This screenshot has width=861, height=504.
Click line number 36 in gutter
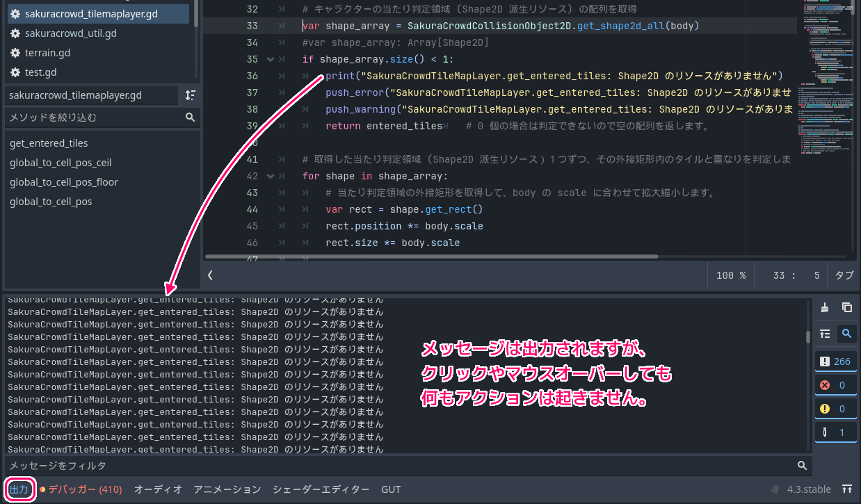tap(252, 76)
